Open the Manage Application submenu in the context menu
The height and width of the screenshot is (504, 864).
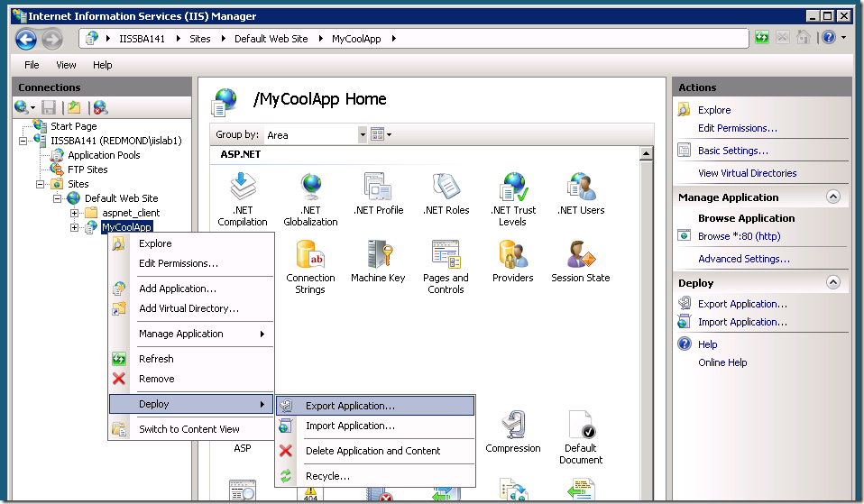[x=191, y=334]
